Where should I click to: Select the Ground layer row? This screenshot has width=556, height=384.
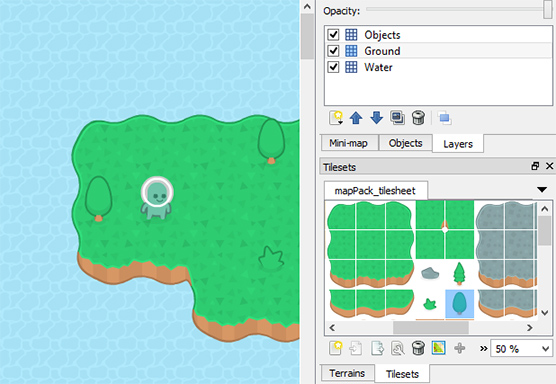pos(438,51)
